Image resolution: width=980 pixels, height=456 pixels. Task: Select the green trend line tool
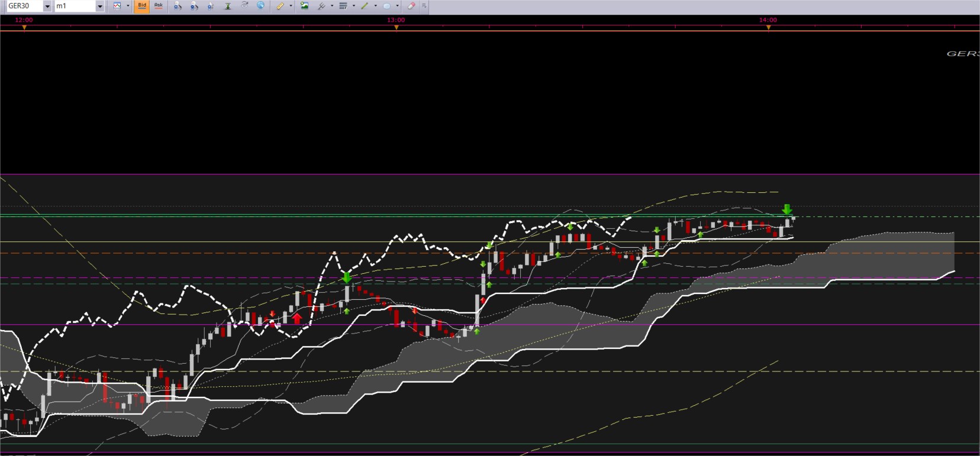click(365, 6)
